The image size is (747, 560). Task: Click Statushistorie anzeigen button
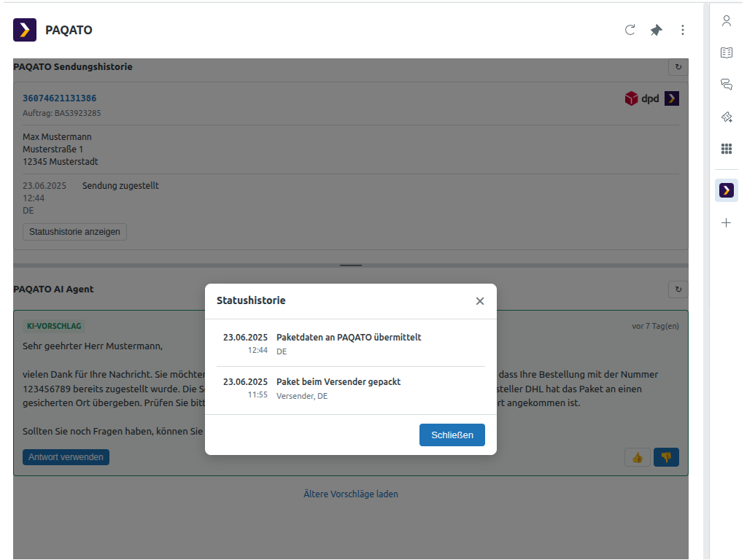75,232
